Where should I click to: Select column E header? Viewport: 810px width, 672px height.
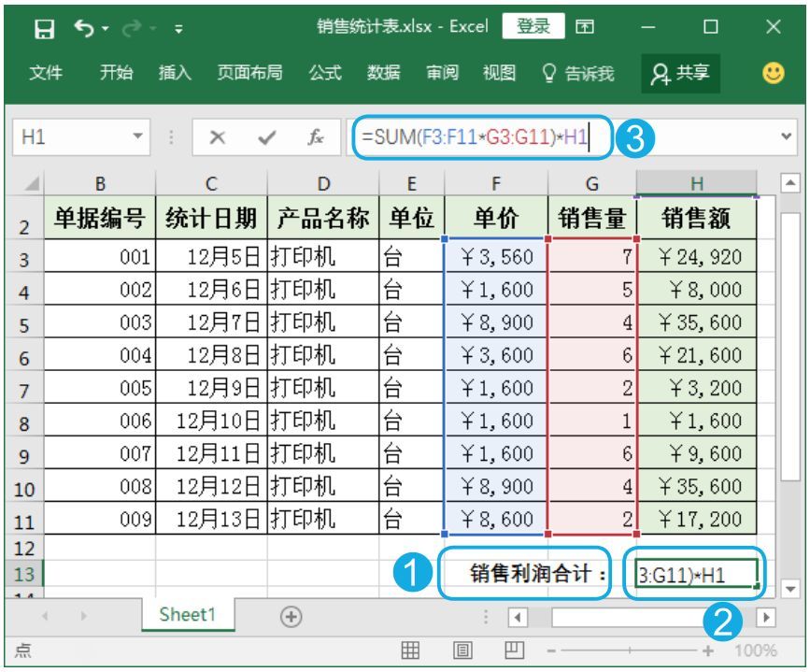pyautogui.click(x=412, y=183)
